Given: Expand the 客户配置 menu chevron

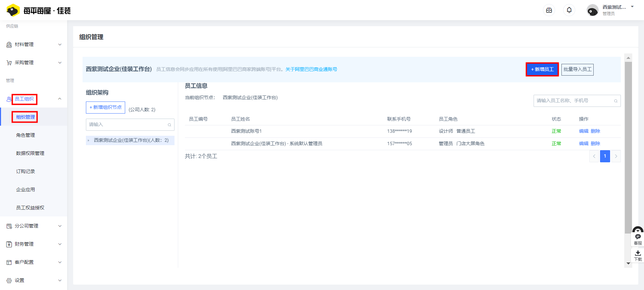Looking at the screenshot, I should [60, 262].
